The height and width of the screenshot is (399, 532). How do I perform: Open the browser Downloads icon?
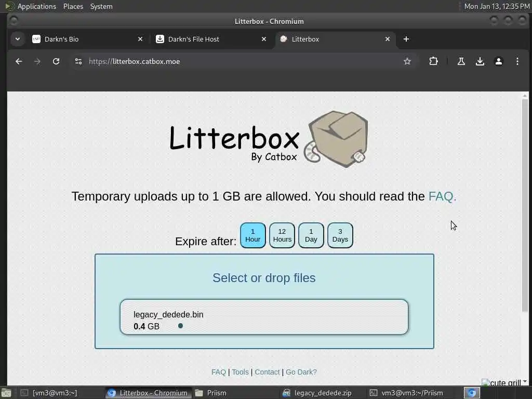pyautogui.click(x=480, y=61)
